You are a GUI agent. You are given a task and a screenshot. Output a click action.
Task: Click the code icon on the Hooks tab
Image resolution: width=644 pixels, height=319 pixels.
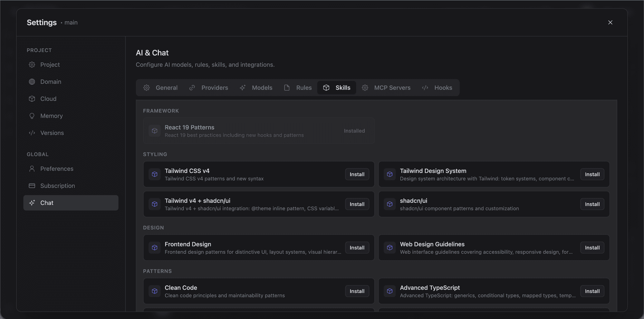click(x=425, y=88)
